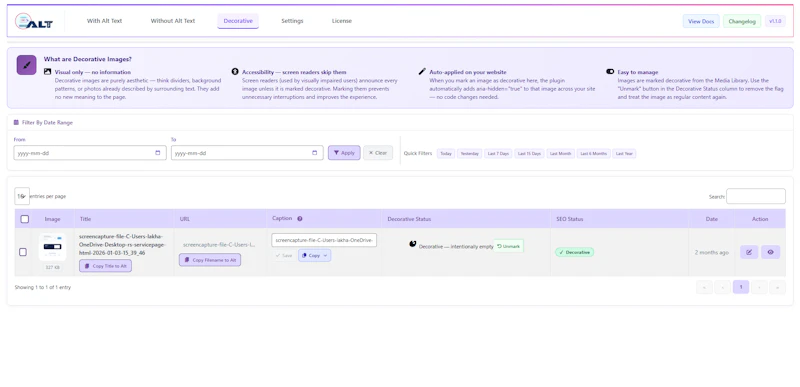The image size is (800, 387).
Task: Click the image icon beside Visual only
Action: 47,72
